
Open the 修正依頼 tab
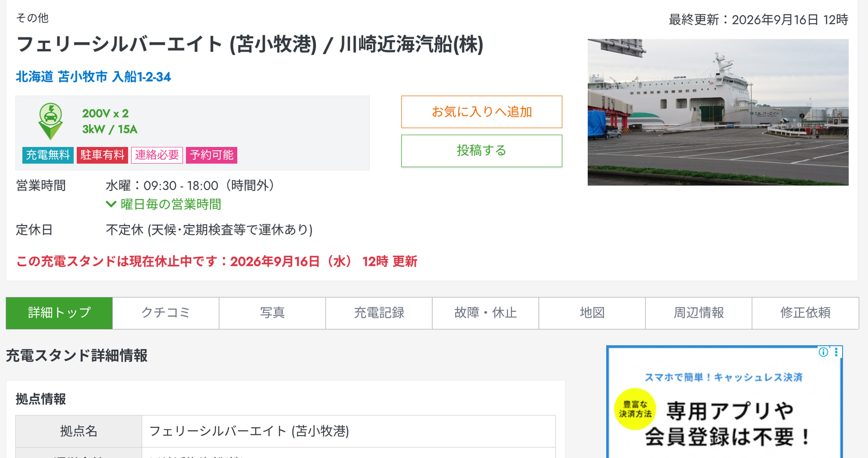pyautogui.click(x=806, y=313)
